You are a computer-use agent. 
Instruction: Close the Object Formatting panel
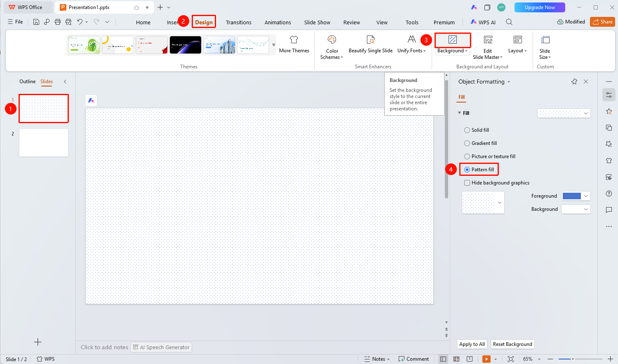pyautogui.click(x=586, y=82)
